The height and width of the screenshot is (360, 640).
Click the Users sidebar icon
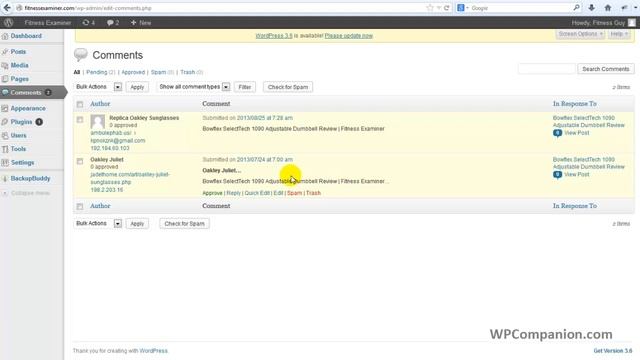coord(5,136)
